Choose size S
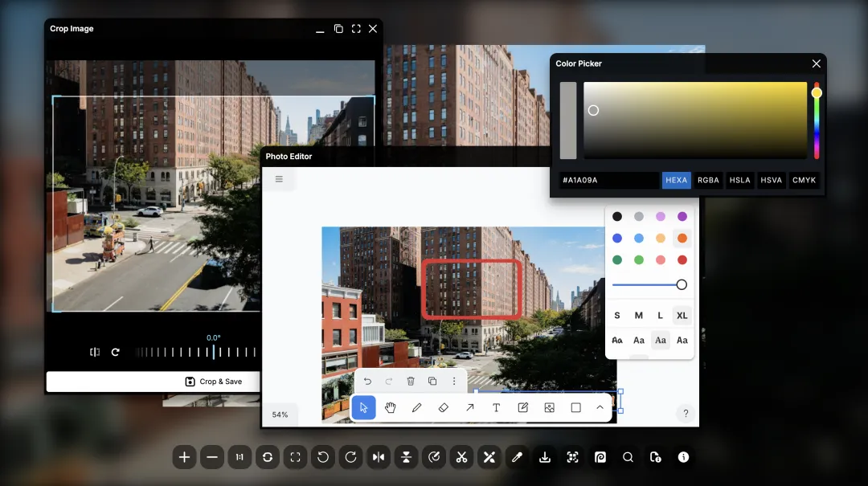Viewport: 868px width, 486px height. (x=617, y=316)
